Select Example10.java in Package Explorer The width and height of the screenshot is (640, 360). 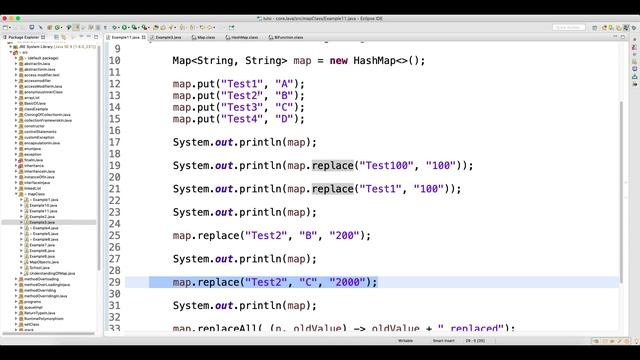click(x=43, y=205)
